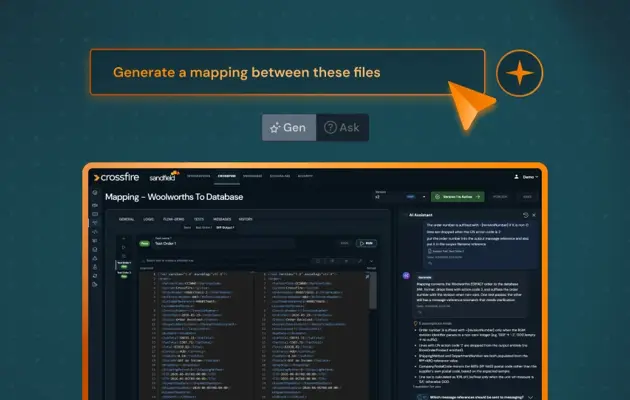Click the purple Generate avatar icon
The height and width of the screenshot is (400, 630).
[x=406, y=276]
